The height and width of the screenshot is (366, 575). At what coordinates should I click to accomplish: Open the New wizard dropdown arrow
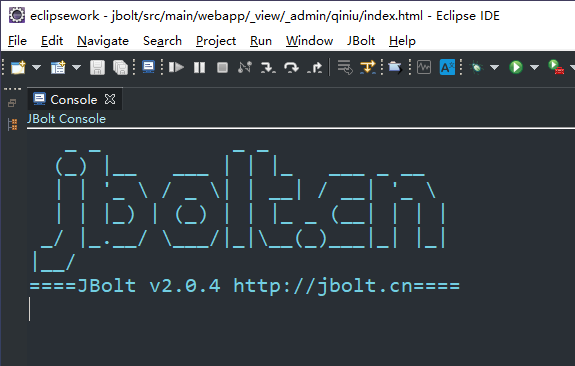(36, 67)
